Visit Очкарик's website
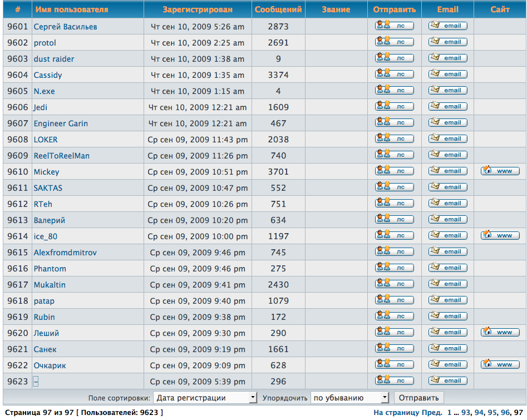527x420 pixels. [x=500, y=364]
